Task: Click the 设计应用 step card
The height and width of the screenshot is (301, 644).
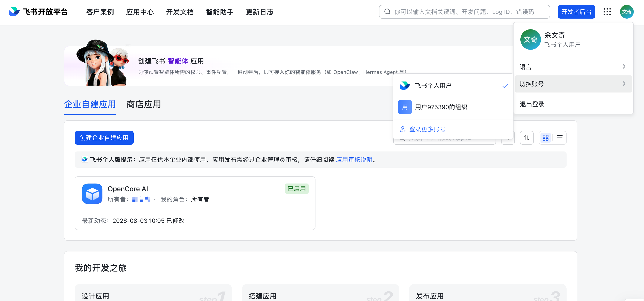Action: pyautogui.click(x=153, y=292)
